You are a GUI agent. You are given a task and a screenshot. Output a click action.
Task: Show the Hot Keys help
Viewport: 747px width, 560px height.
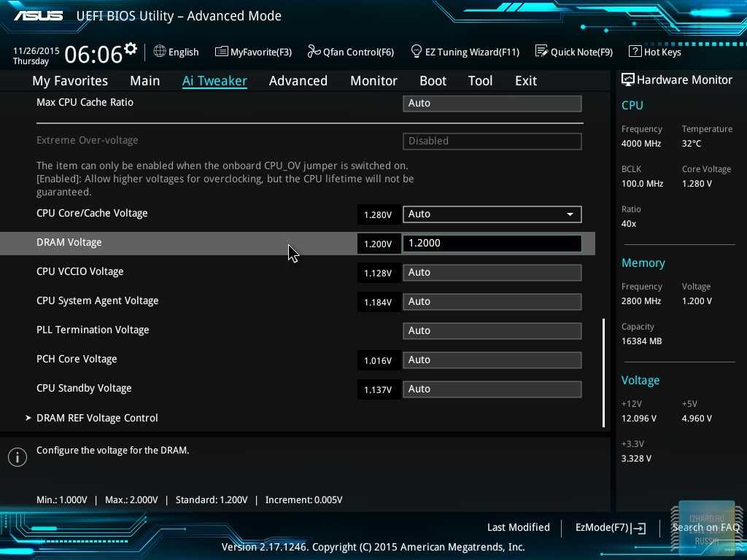(654, 52)
